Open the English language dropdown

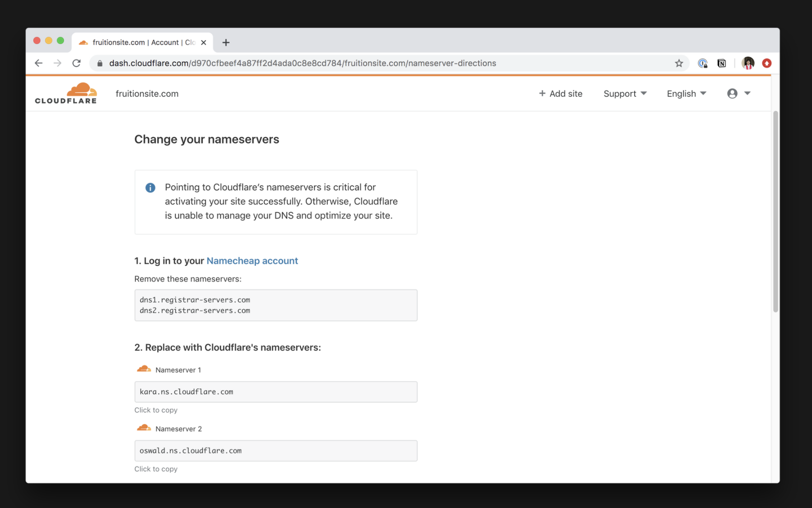[686, 94]
